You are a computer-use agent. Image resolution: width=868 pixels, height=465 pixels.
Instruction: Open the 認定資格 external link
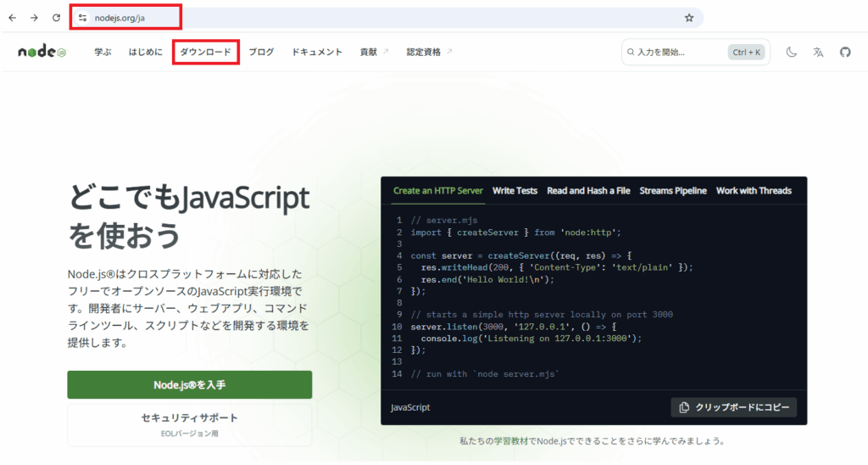point(430,52)
